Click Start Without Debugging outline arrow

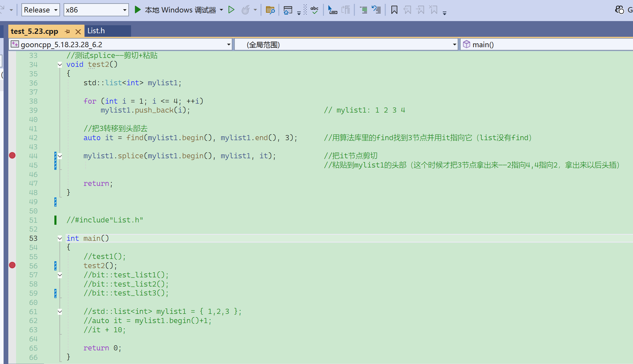point(231,10)
